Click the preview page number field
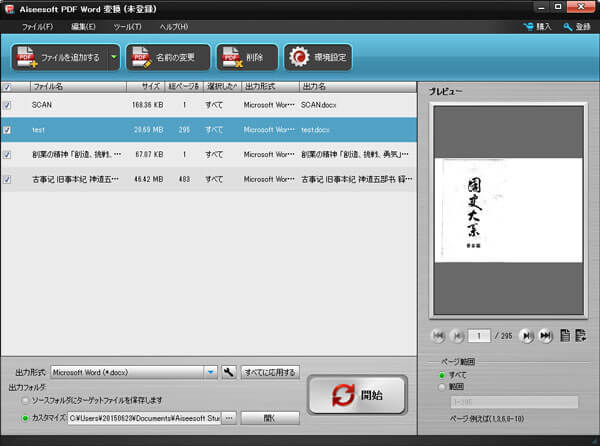 [x=481, y=336]
